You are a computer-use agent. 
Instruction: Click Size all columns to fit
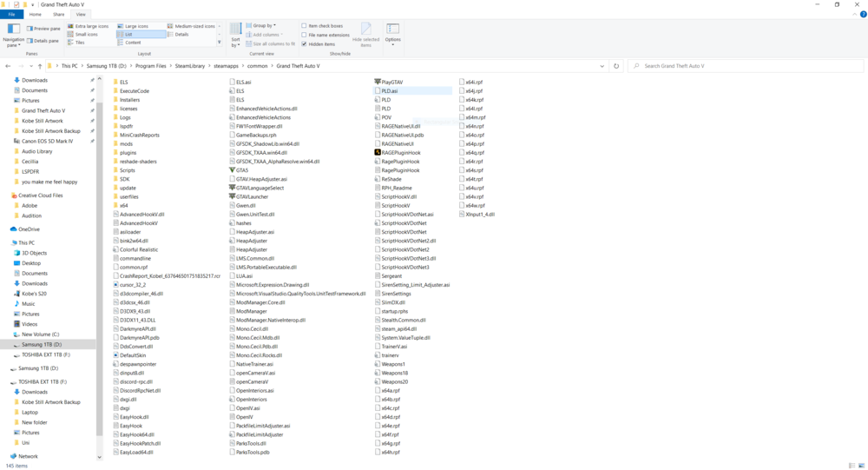point(270,43)
